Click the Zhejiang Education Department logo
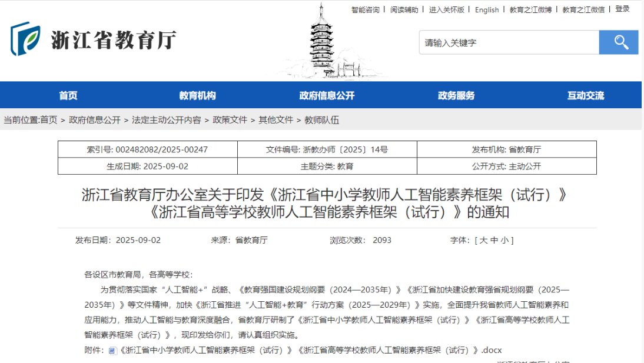 pos(93,39)
